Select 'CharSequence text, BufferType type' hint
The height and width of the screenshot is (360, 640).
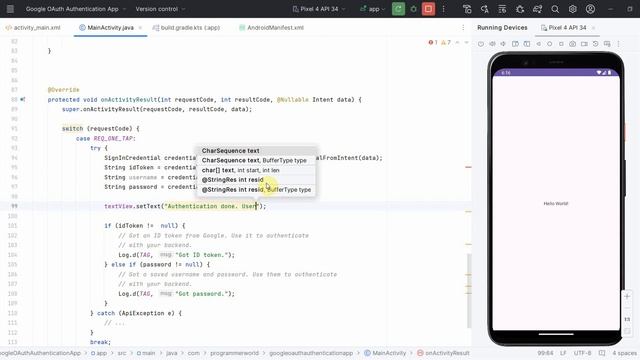coord(256,160)
